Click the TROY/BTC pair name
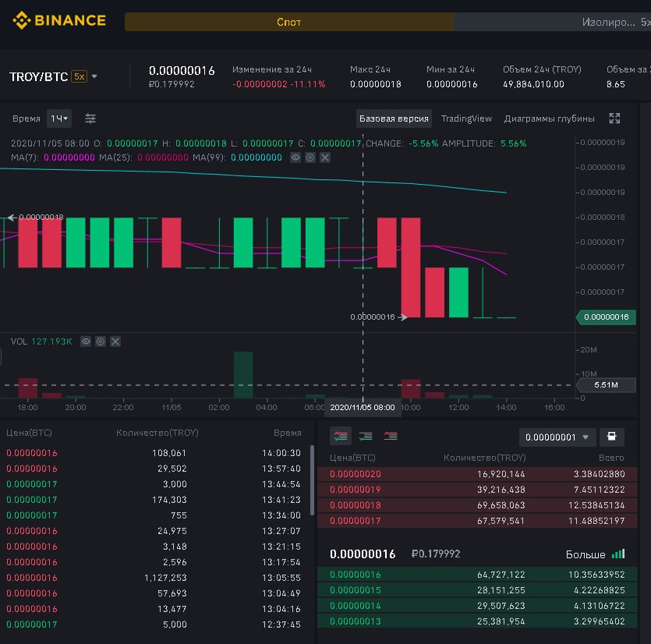651x644 pixels. [39, 76]
